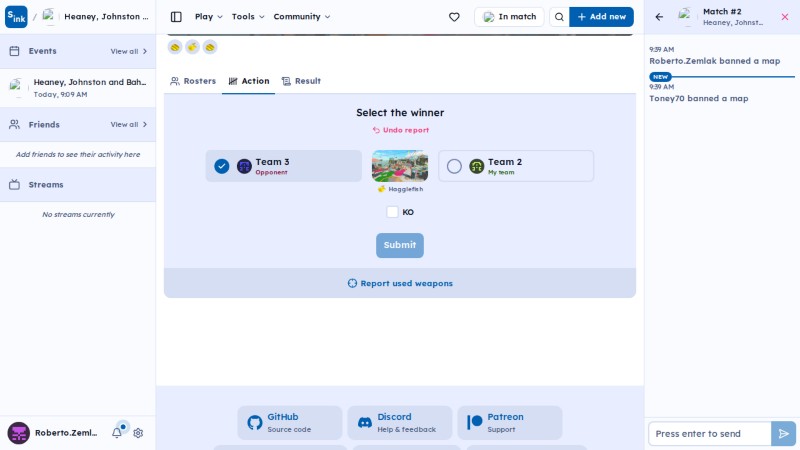This screenshot has height=450, width=800.
Task: Click the heart favorites icon
Action: [x=454, y=17]
